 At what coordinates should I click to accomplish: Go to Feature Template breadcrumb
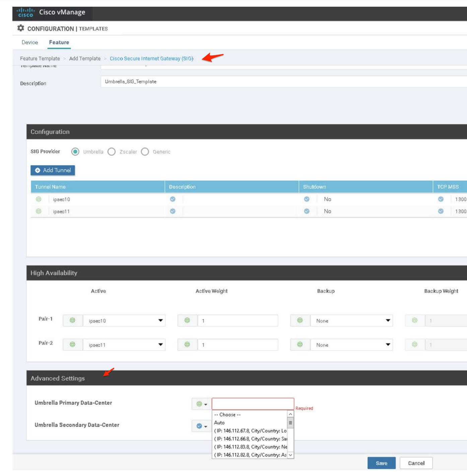[x=40, y=58]
